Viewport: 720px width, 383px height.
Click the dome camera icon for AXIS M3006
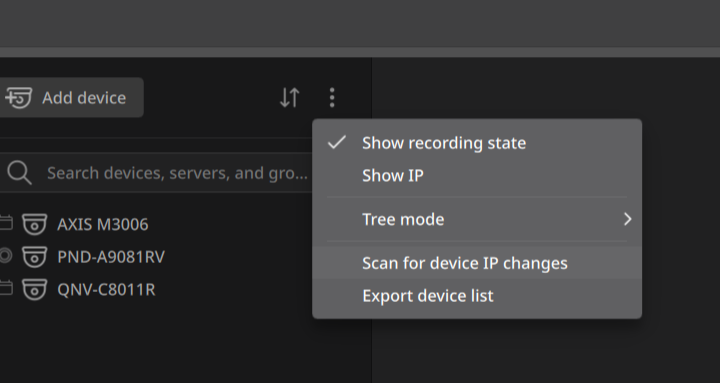(35, 224)
